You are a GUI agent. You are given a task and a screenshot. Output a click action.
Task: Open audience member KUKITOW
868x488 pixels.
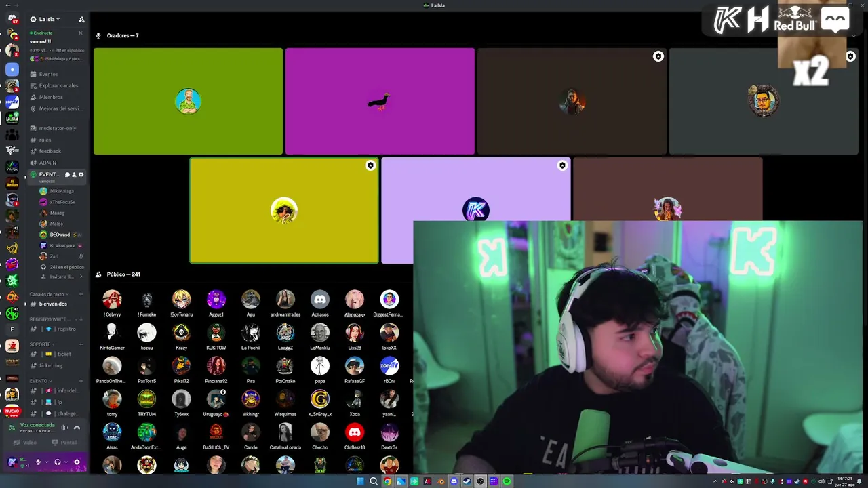216,337
